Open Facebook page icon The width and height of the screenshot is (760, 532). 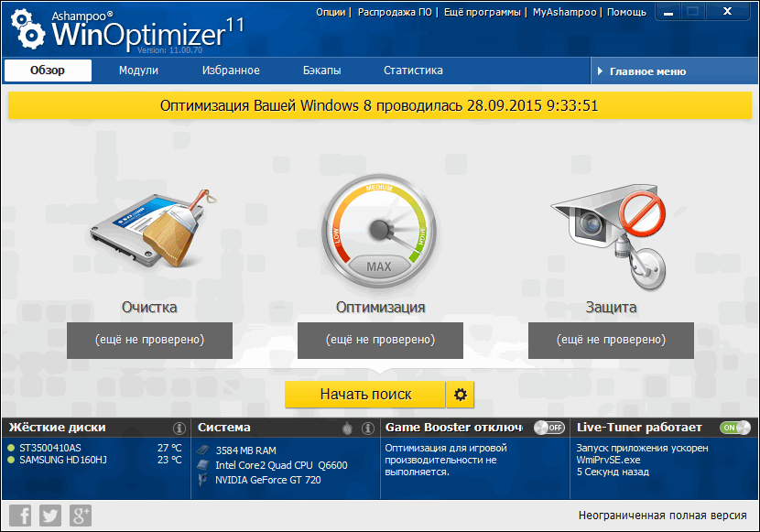[20, 515]
